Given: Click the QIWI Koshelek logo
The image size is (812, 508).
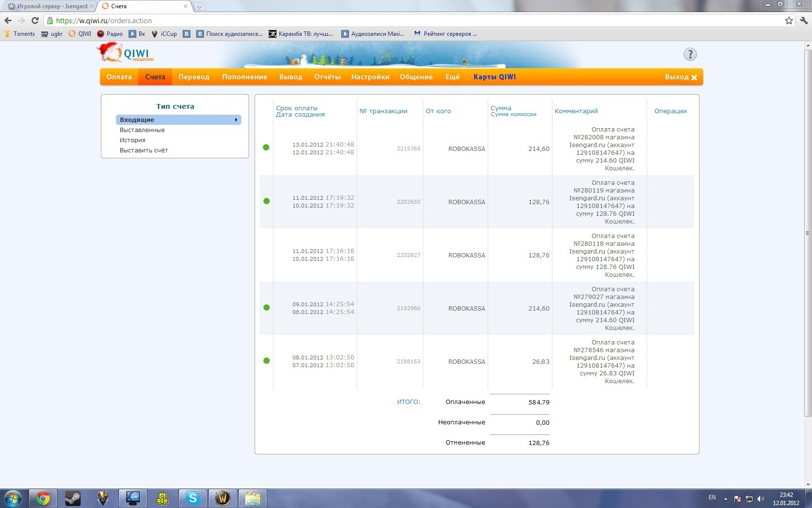Looking at the screenshot, I should click(126, 53).
